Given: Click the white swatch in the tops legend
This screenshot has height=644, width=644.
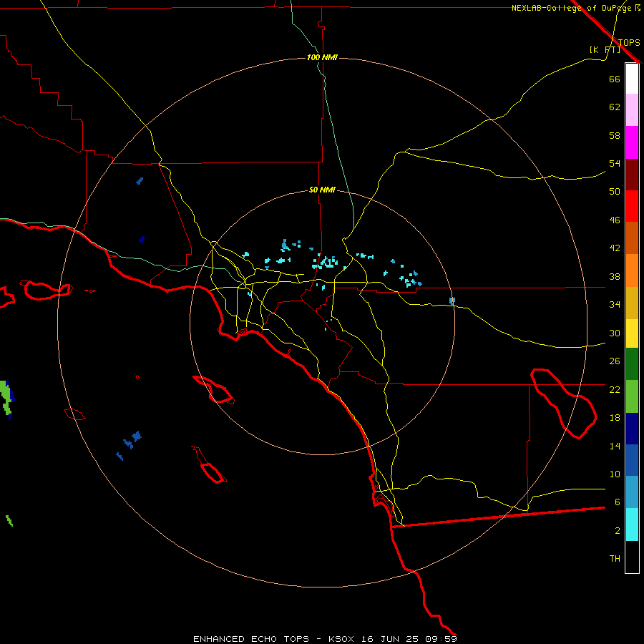Looking at the screenshot, I should click(632, 79).
